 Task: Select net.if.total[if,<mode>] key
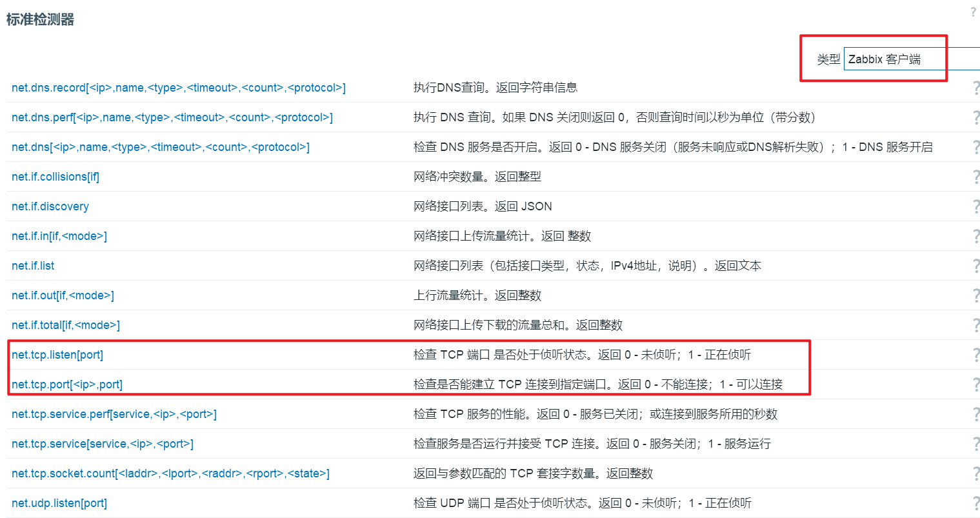[x=66, y=325]
